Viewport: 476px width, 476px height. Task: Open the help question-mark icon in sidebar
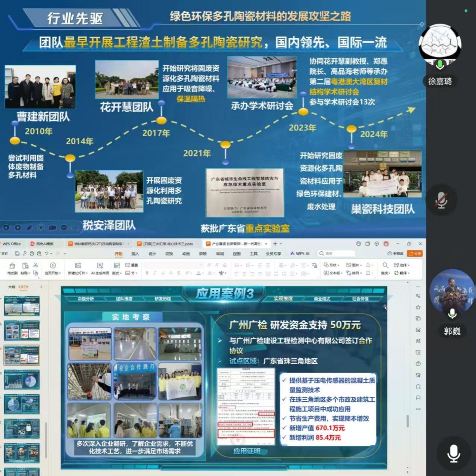[418, 364]
